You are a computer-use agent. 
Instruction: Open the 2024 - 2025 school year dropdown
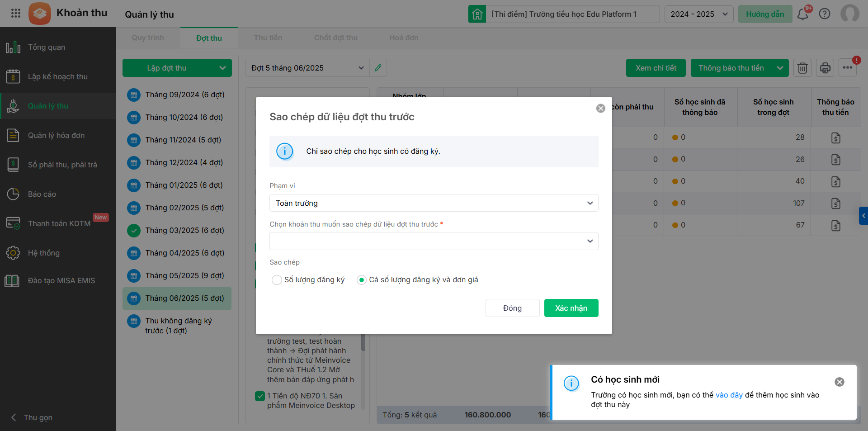[x=698, y=14]
